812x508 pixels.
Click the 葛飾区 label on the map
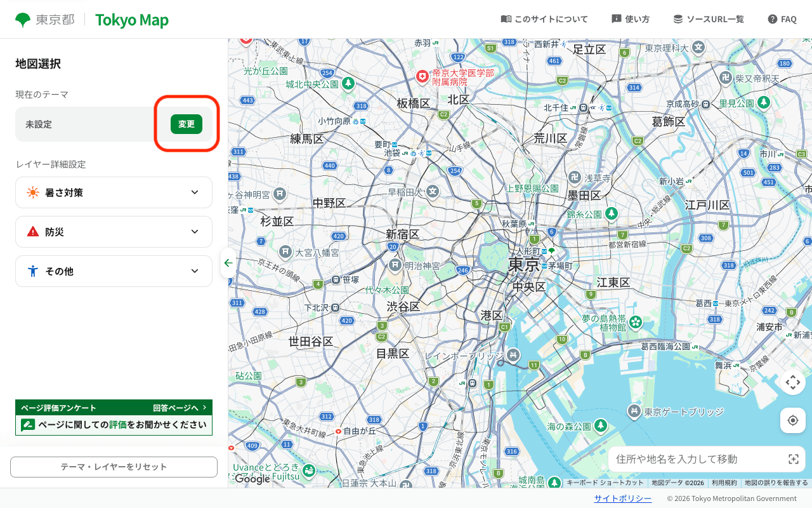[x=669, y=121]
